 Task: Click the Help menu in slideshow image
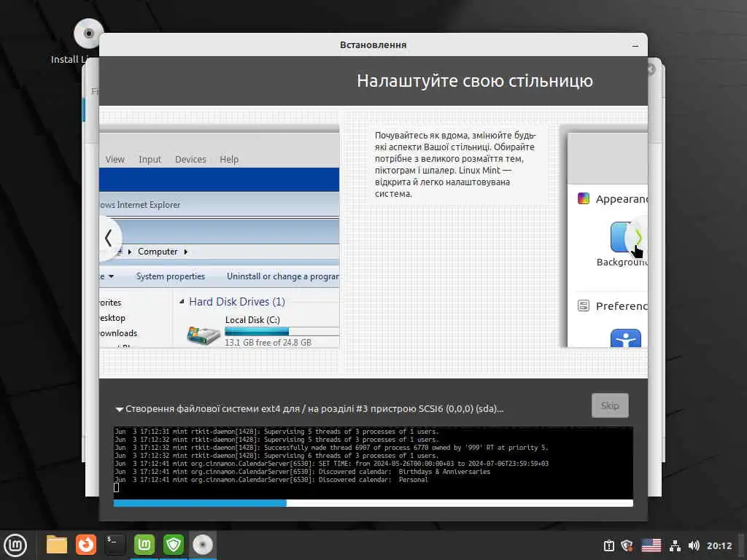point(229,160)
